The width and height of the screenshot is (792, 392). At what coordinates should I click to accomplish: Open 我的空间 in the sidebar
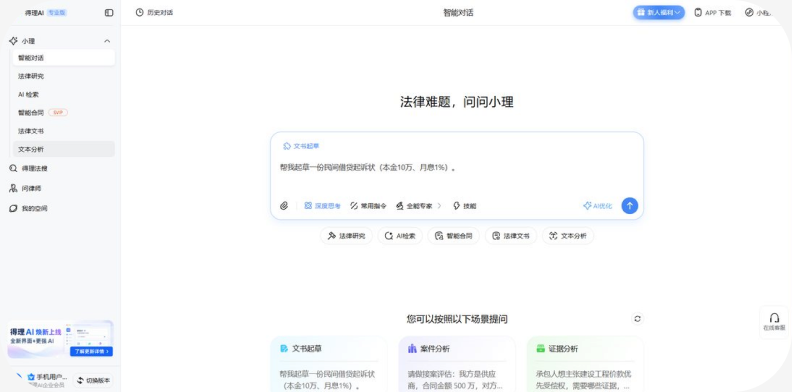coord(28,208)
